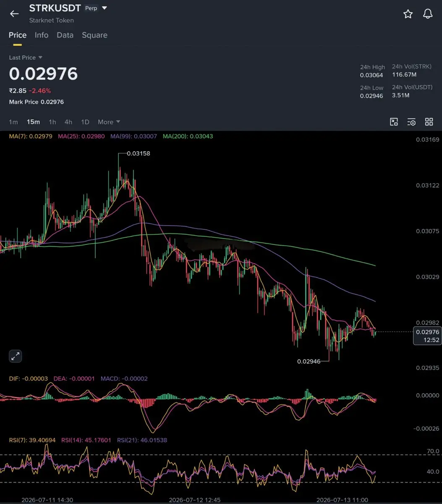The width and height of the screenshot is (442, 504).
Task: Open the Data tab
Action: point(65,35)
